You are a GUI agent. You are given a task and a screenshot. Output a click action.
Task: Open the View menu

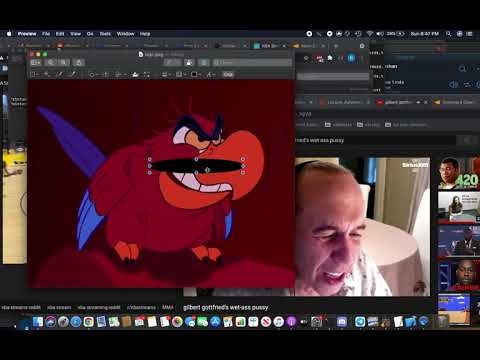point(76,34)
